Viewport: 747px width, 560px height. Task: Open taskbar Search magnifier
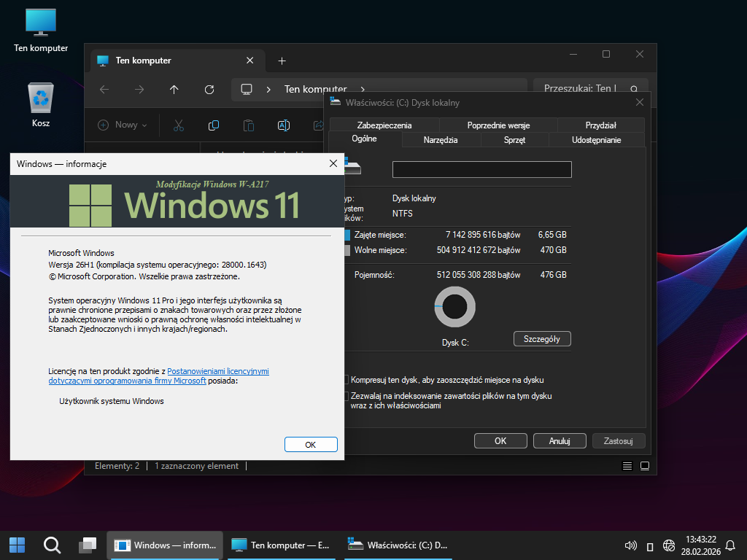pyautogui.click(x=52, y=545)
